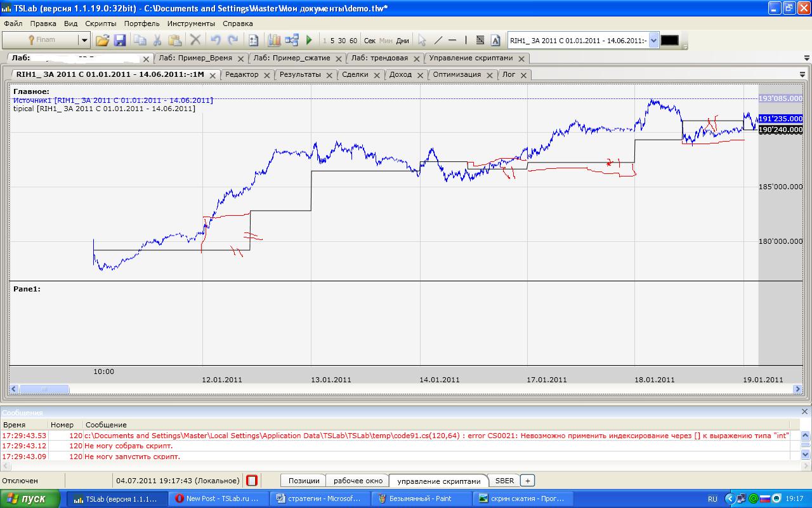Select the mouse pointer cursor tool
This screenshot has height=508, width=812.
422,40
